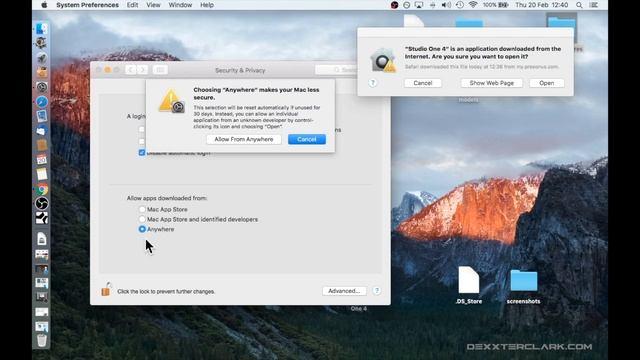Select the screenshots folder on desktop
Image resolution: width=640 pixels, height=360 pixels.
click(x=523, y=287)
